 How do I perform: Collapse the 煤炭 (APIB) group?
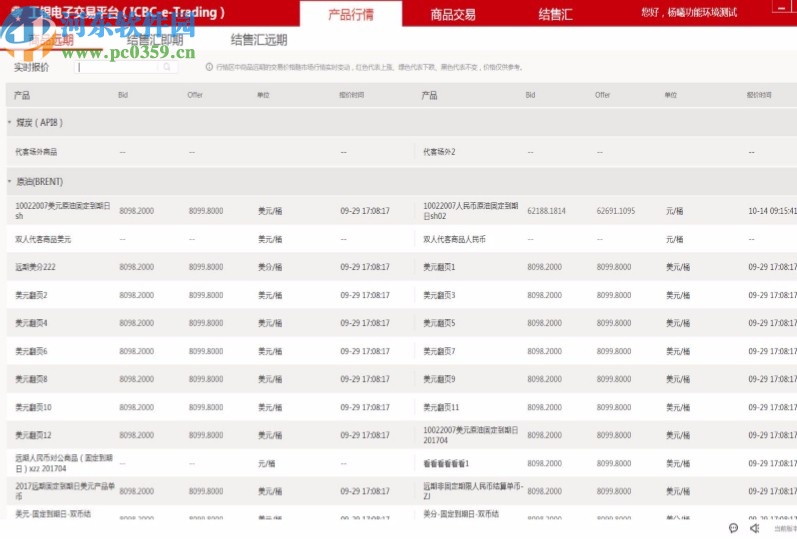pyautogui.click(x=10, y=123)
